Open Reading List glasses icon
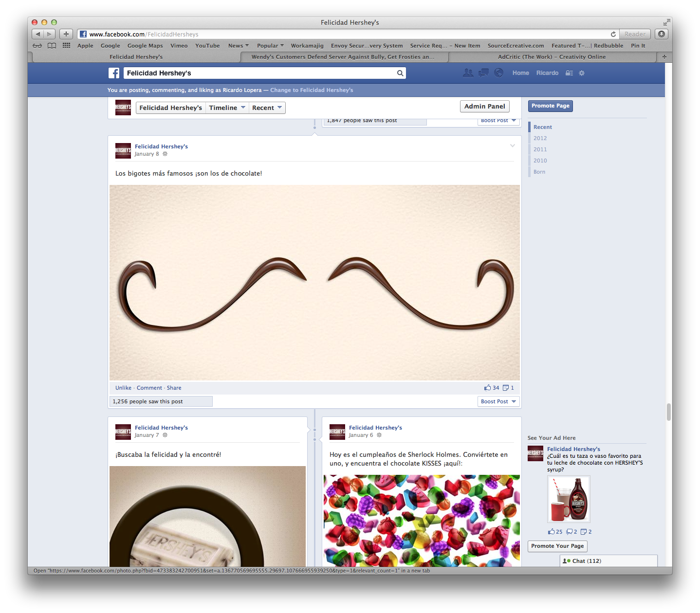This screenshot has height=613, width=700. [x=37, y=46]
